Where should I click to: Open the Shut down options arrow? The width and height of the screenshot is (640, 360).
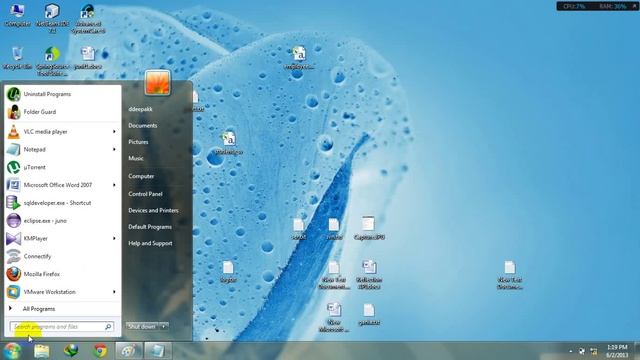tap(164, 327)
